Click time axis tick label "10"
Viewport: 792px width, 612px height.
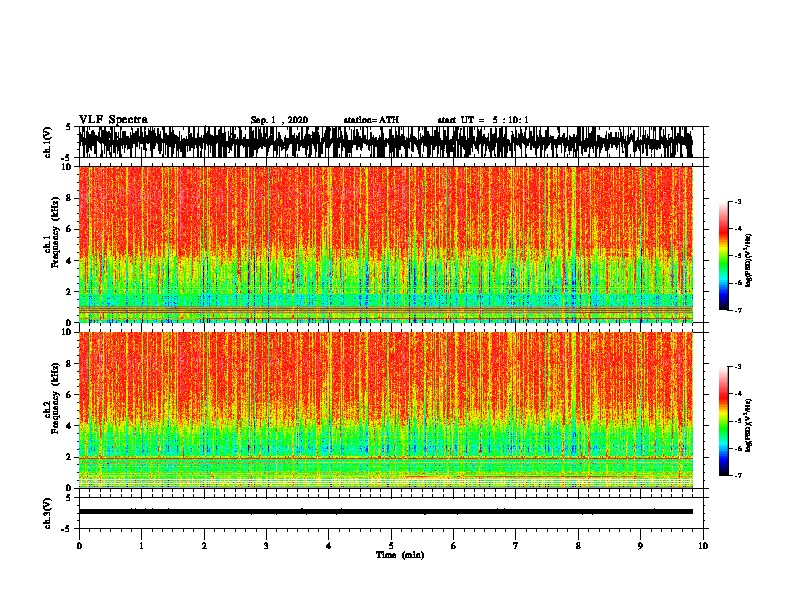click(703, 546)
